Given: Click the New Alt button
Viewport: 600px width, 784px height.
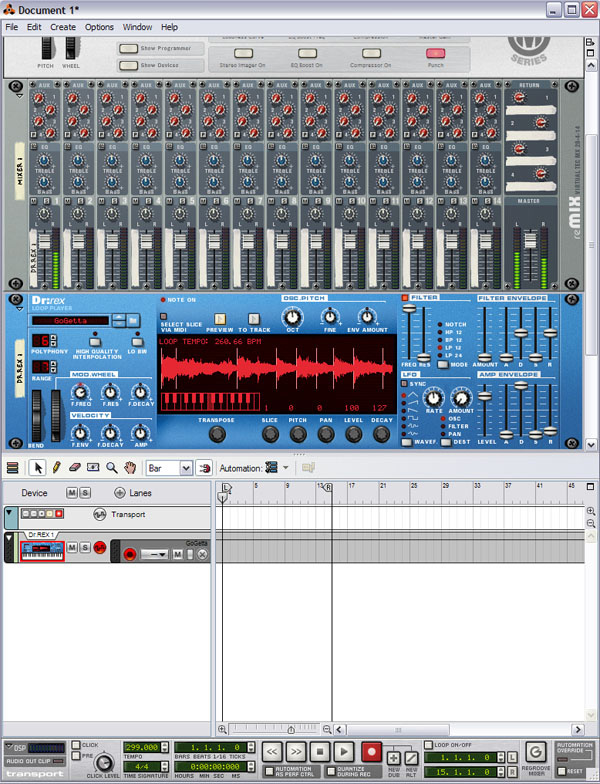Looking at the screenshot, I should tap(412, 758).
